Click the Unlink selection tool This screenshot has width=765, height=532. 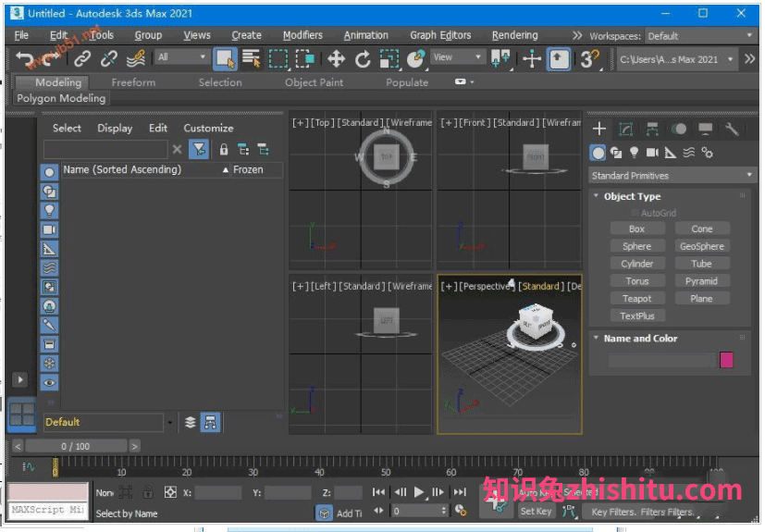click(108, 59)
